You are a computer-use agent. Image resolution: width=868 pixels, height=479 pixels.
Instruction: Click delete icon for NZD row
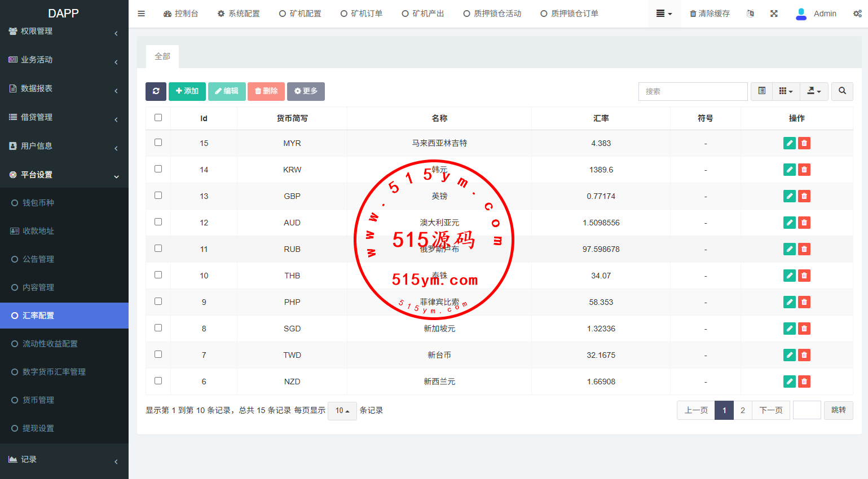[804, 382]
